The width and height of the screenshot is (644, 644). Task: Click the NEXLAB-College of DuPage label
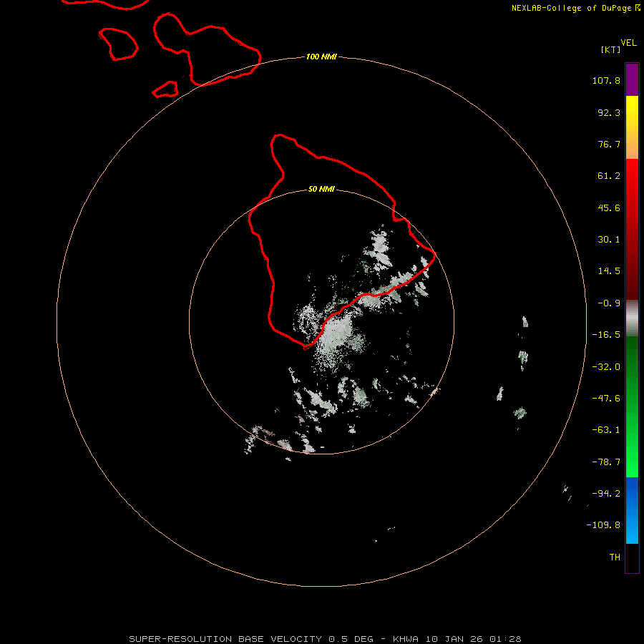(x=571, y=8)
